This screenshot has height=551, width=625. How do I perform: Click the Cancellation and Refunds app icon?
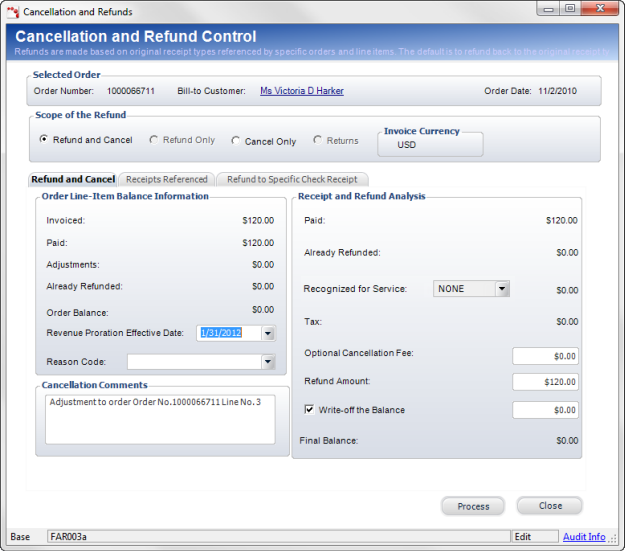click(13, 12)
